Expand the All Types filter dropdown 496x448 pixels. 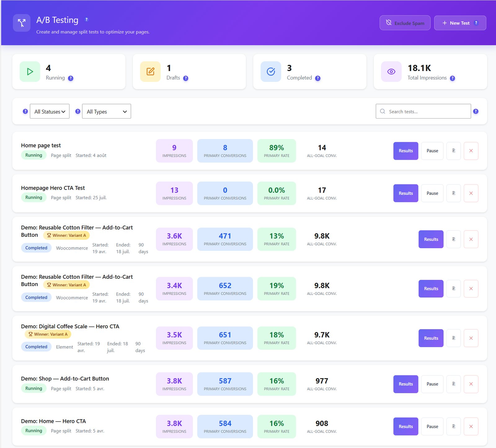(106, 111)
